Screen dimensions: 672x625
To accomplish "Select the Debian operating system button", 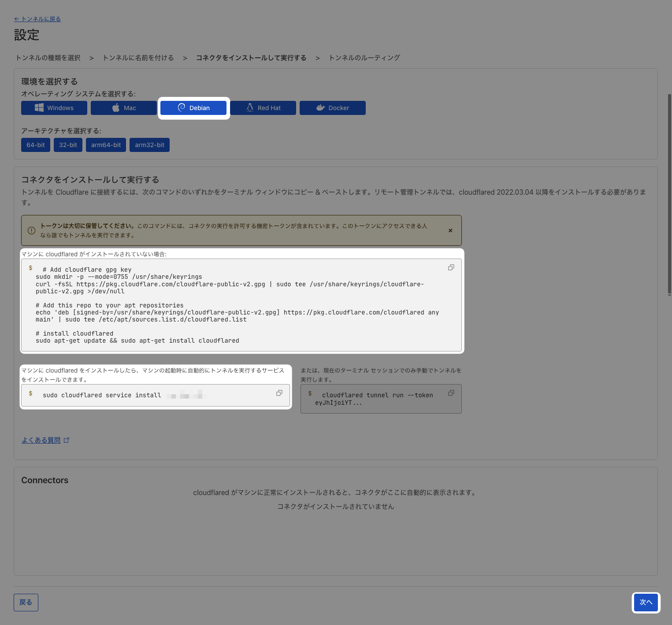I will click(193, 108).
